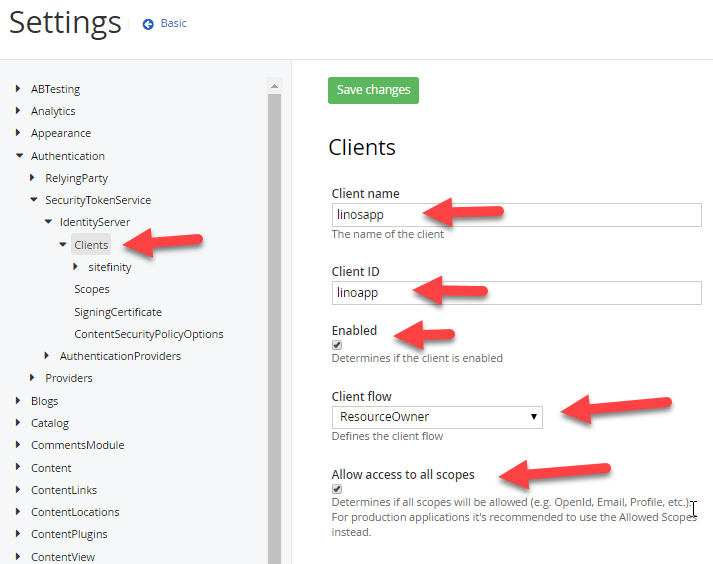
Task: Expand the Providers node arrow
Action: tap(32, 377)
